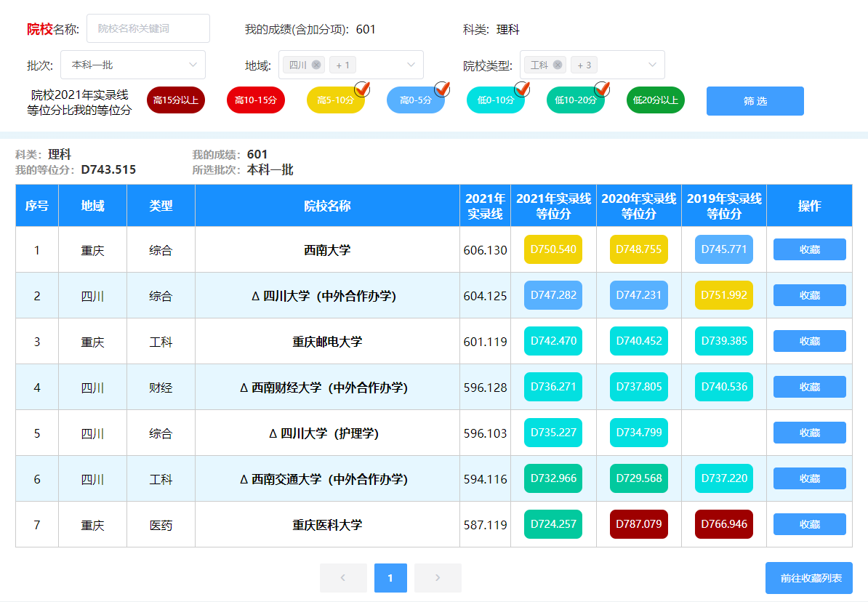This screenshot has width=868, height=602.
Task: Click the 财经 type cell
Action: tap(161, 388)
